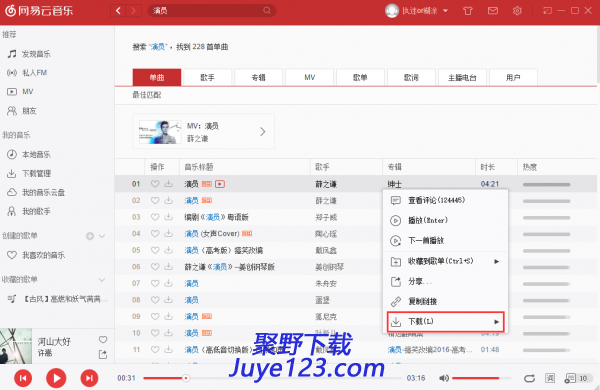
Task: Switch to MV results tab
Action: click(x=310, y=78)
